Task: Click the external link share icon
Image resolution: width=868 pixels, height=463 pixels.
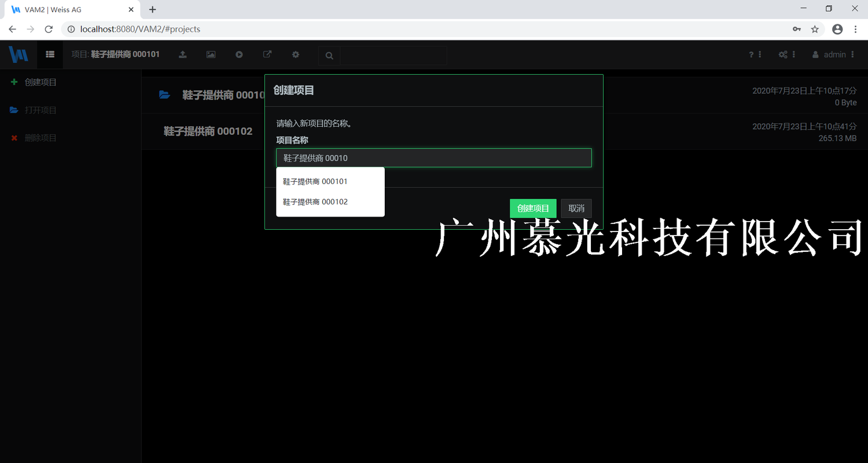Action: click(267, 54)
